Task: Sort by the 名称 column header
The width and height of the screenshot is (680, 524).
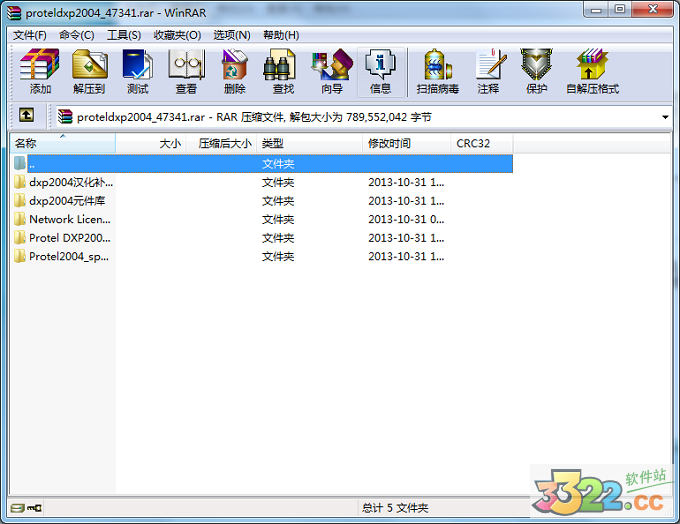Action: (62, 143)
